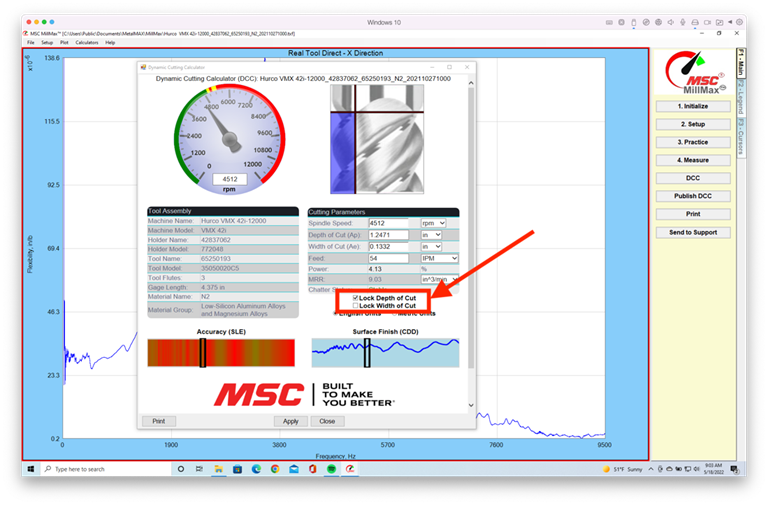Switch to the F3 - Cursors side tab
This screenshot has height=505, width=768.
741,136
